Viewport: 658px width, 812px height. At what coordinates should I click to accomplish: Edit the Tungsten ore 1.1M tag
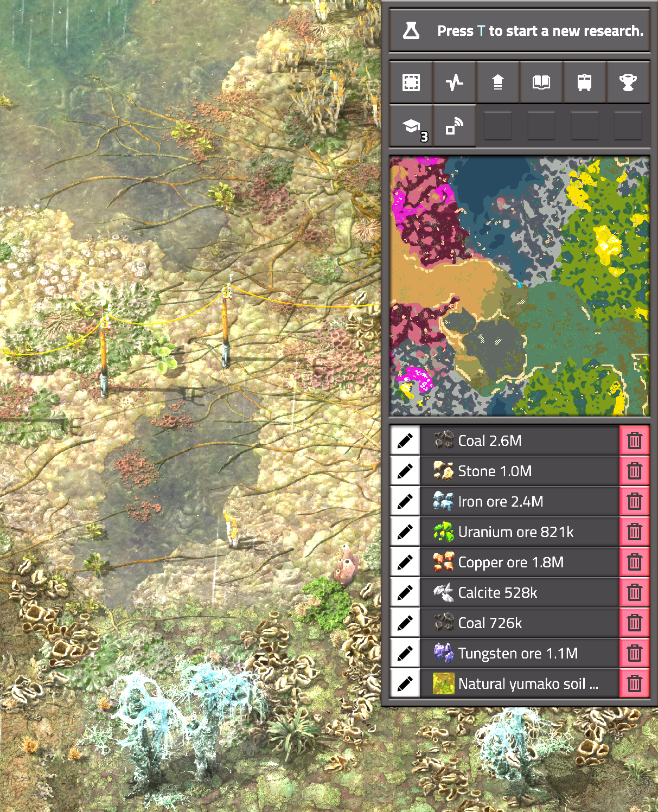[405, 653]
